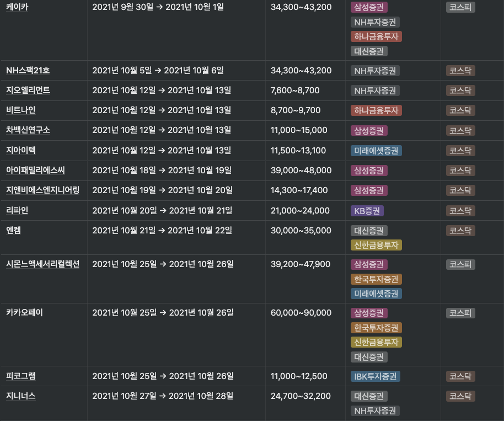Viewport: 504px width, 421px height.
Task: Click the 코스피 tag for 카카오페이
Action: click(x=460, y=313)
